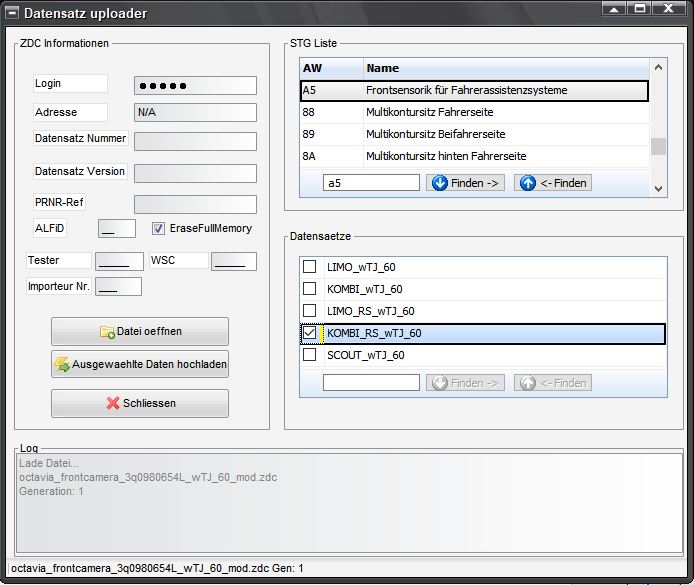Select row 88 Multikontursitz Fahrerseite
Screen dimensions: 694x585
[474, 112]
